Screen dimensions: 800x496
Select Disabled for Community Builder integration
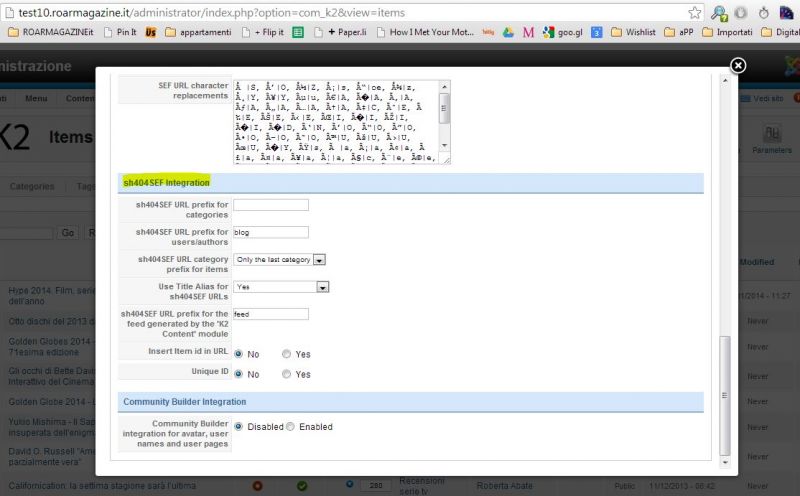point(238,427)
